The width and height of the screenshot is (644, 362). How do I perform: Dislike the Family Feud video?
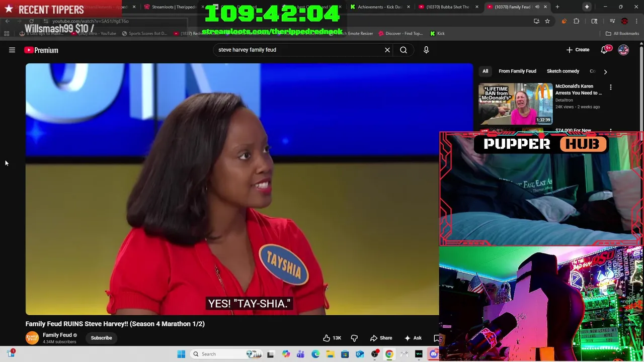pyautogui.click(x=354, y=338)
